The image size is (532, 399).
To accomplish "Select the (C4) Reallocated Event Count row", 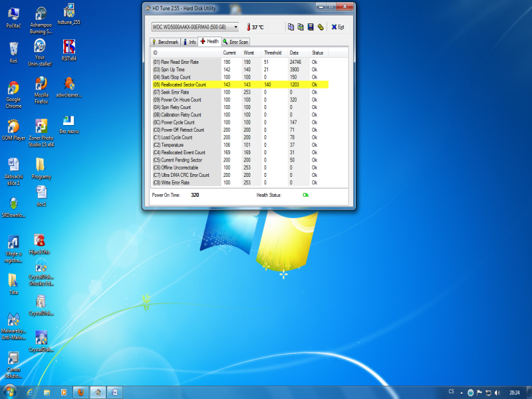I will 240,152.
